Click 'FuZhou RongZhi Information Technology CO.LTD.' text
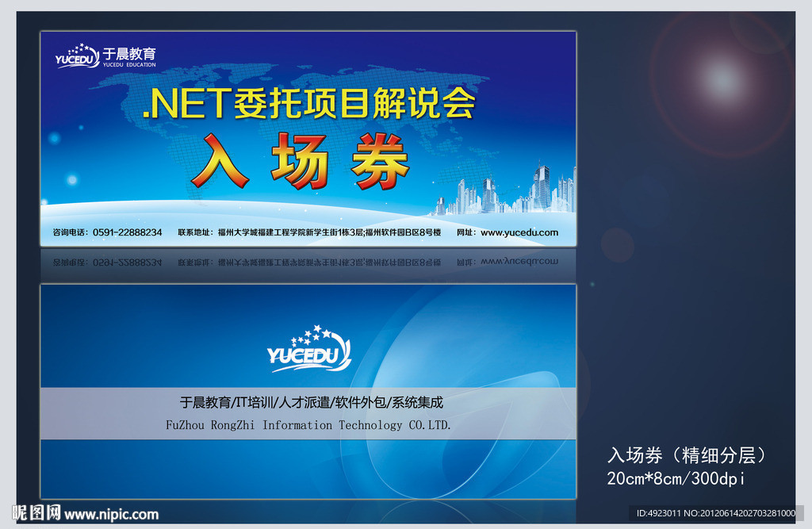The height and width of the screenshot is (529, 812). coord(308,425)
